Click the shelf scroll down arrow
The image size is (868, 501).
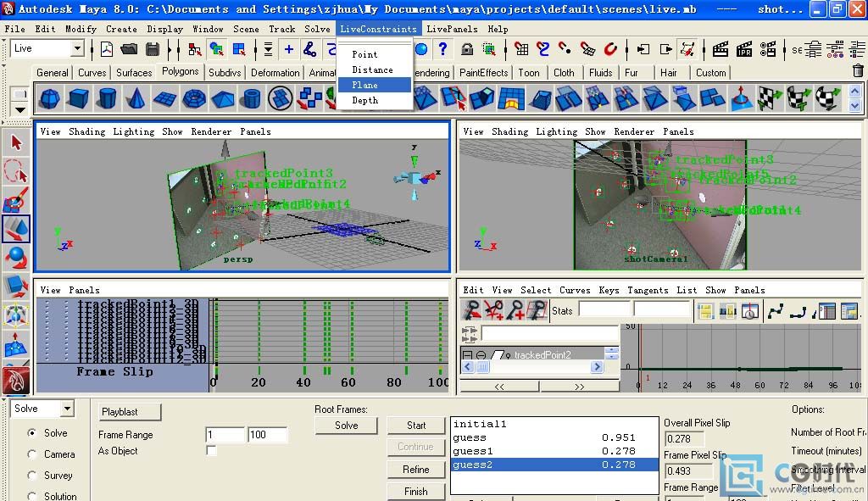pyautogui.click(x=854, y=105)
